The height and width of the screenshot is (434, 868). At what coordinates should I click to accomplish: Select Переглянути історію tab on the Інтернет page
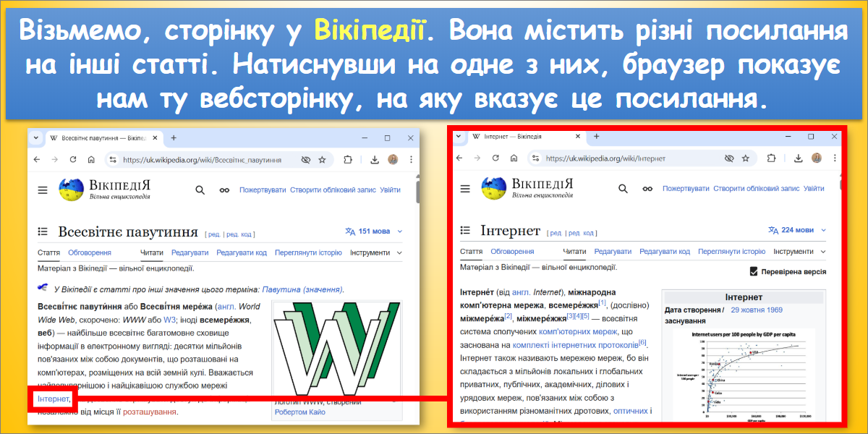[731, 252]
